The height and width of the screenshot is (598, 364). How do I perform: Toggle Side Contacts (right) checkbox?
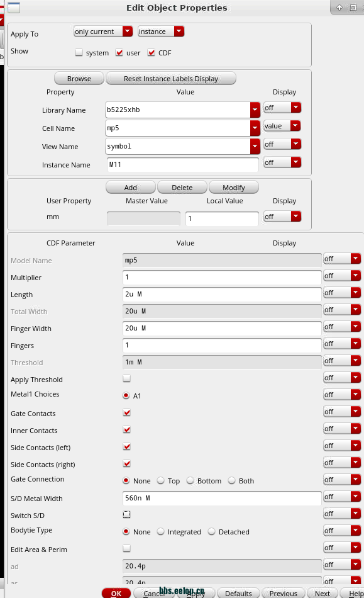click(x=127, y=464)
